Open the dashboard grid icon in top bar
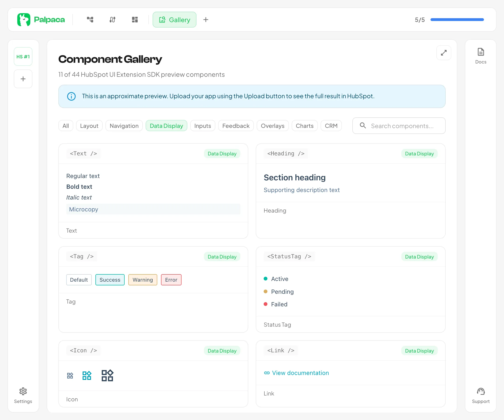Viewport: 504px width, 420px height. click(x=135, y=20)
